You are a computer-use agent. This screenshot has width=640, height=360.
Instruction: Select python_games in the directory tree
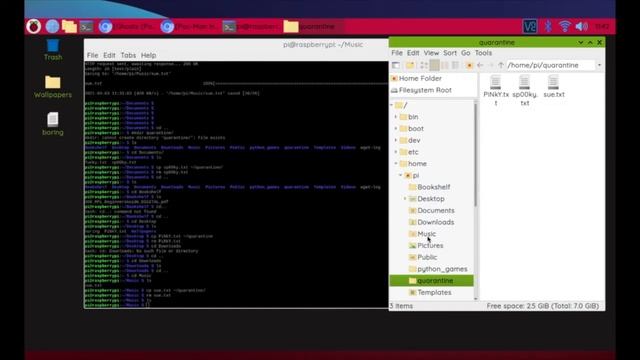[x=442, y=269]
